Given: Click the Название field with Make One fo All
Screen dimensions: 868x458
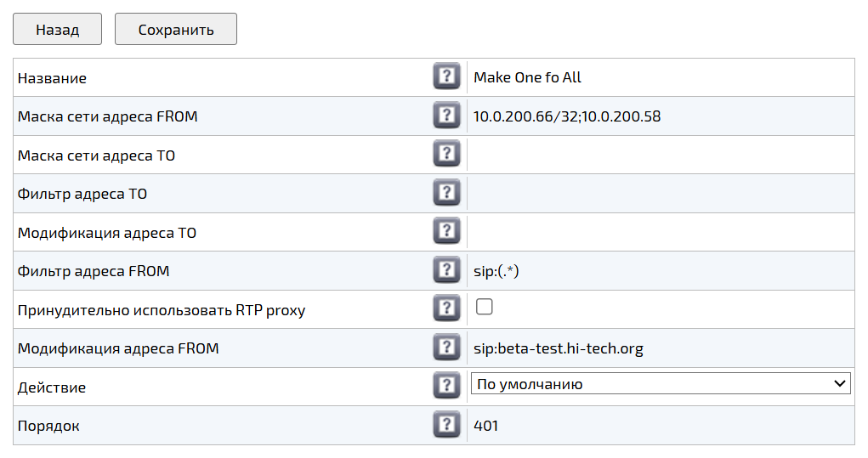Looking at the screenshot, I should [x=659, y=77].
